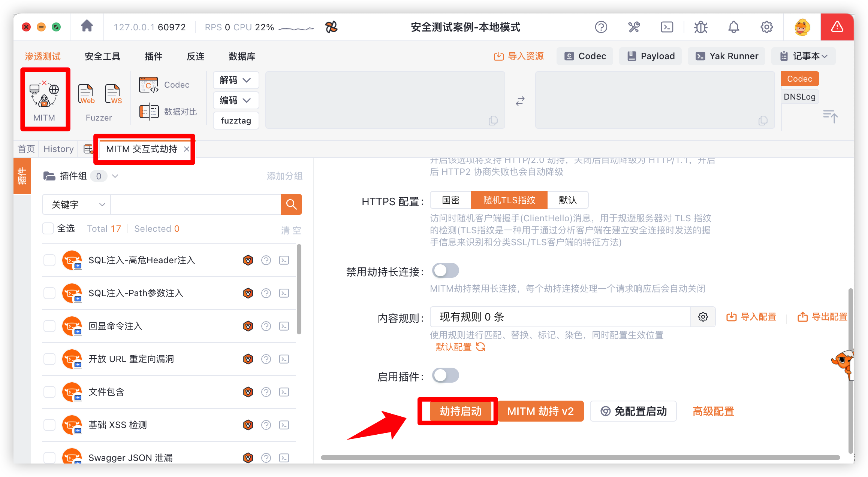868x477 pixels.
Task: Click the 导出配置 export link
Action: tap(829, 317)
